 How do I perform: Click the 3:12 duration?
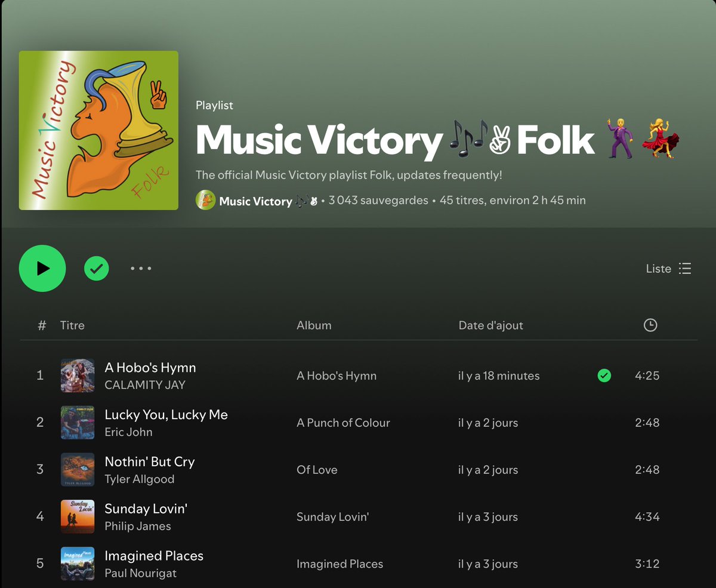pyautogui.click(x=647, y=565)
